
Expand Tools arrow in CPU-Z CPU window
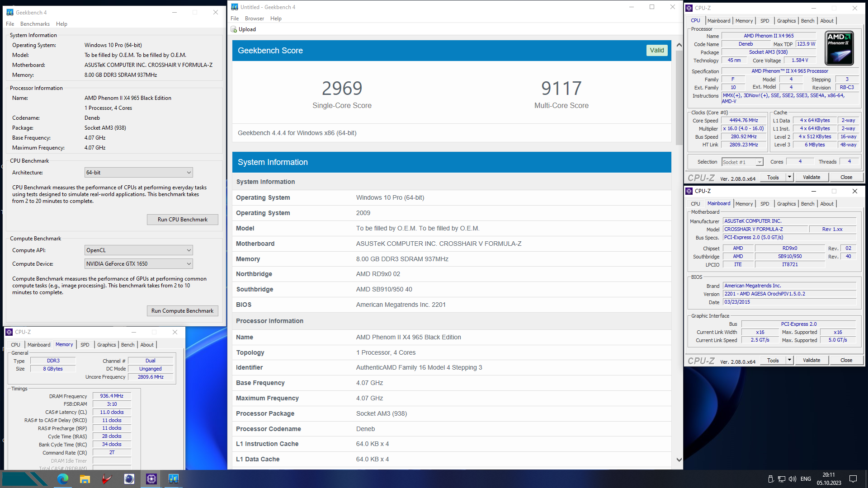pos(789,178)
